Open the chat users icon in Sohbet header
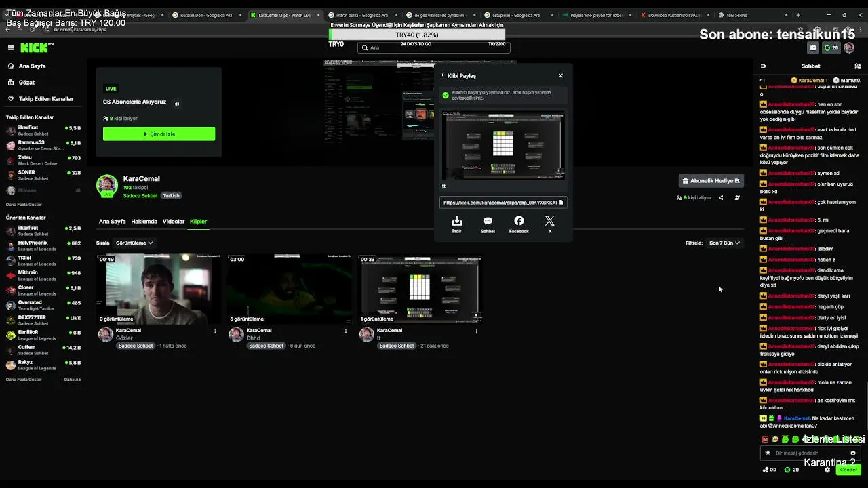This screenshot has height=488, width=868. [x=858, y=66]
